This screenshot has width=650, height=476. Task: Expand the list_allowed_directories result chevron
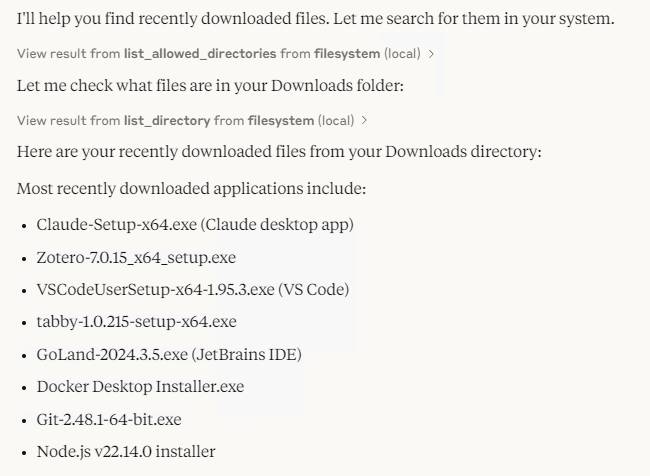tap(431, 53)
